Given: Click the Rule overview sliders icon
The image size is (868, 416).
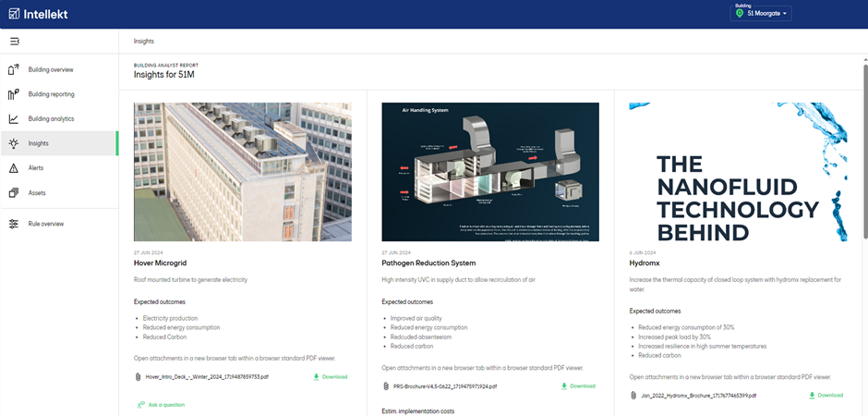Looking at the screenshot, I should 14,224.
